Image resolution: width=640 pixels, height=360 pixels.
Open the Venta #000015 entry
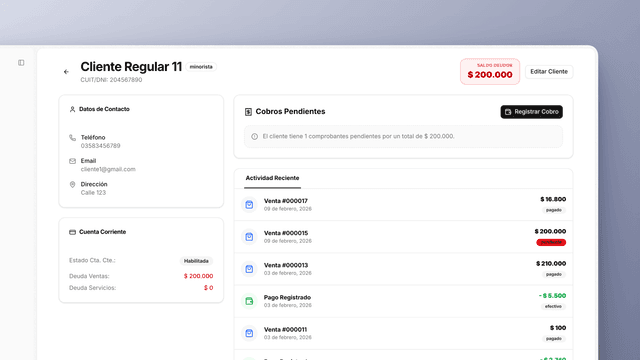[403, 237]
